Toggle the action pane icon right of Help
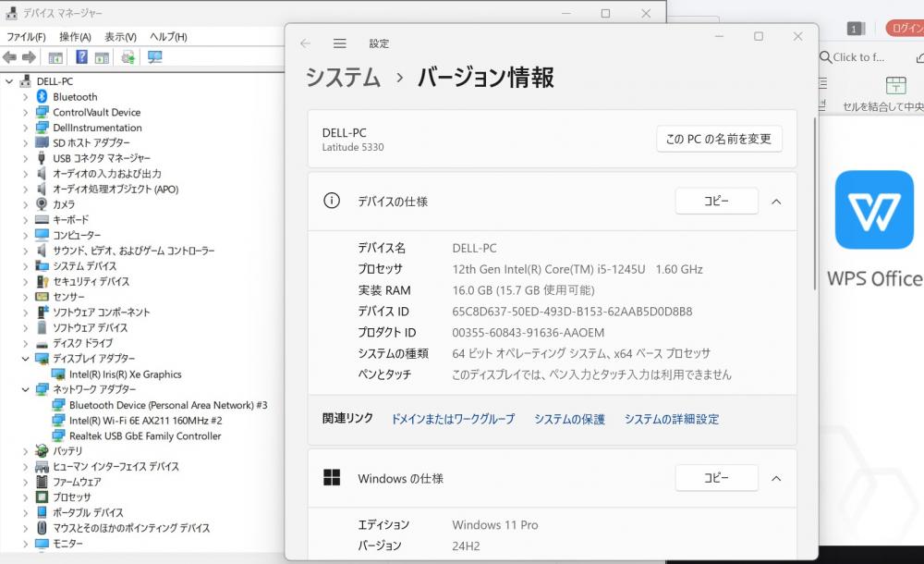This screenshot has height=564, width=924. (102, 57)
